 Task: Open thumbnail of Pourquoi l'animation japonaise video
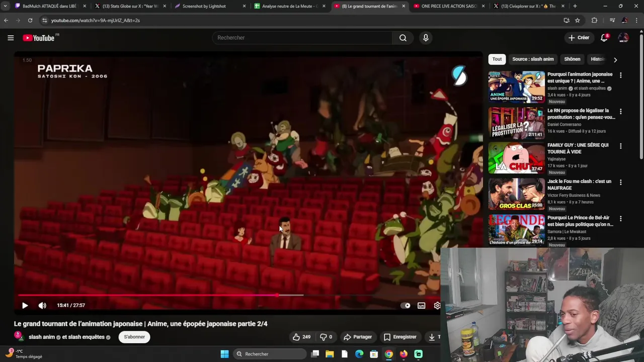coord(517,87)
